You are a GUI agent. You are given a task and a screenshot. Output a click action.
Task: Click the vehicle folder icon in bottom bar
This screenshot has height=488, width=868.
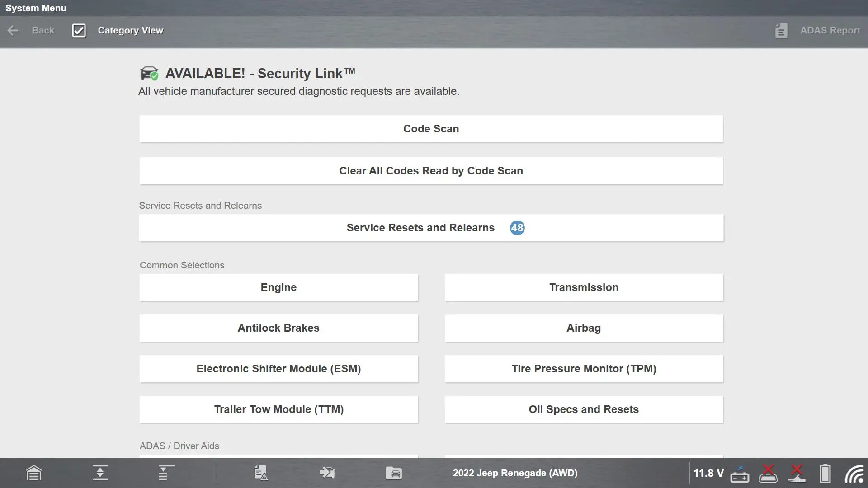(x=394, y=473)
